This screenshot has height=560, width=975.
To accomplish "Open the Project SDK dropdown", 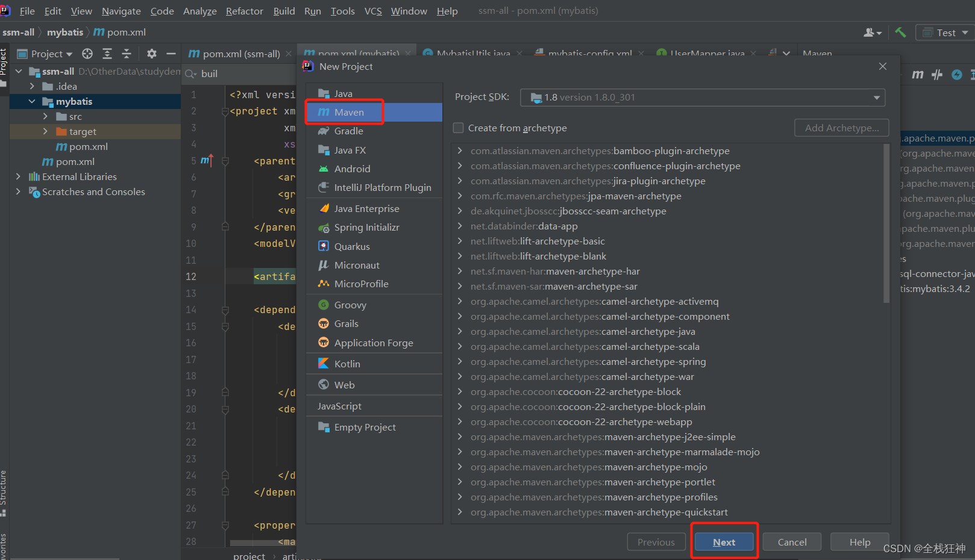I will [703, 97].
